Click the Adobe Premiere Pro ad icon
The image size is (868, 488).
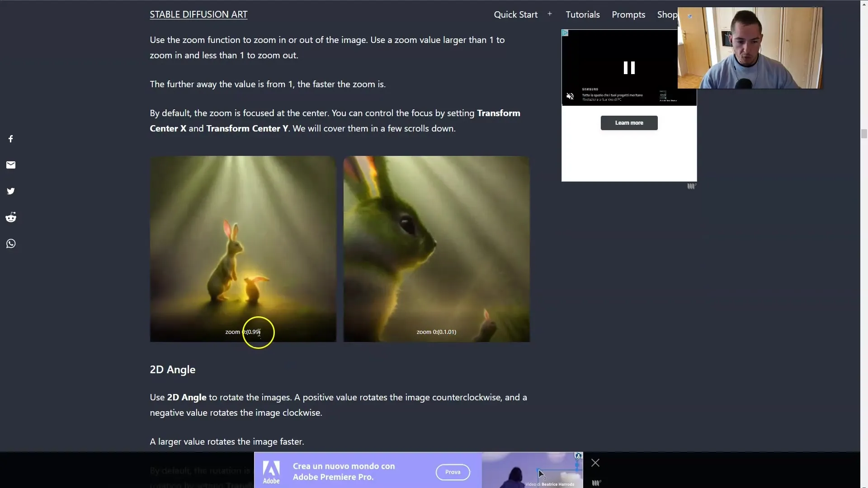[x=271, y=471]
